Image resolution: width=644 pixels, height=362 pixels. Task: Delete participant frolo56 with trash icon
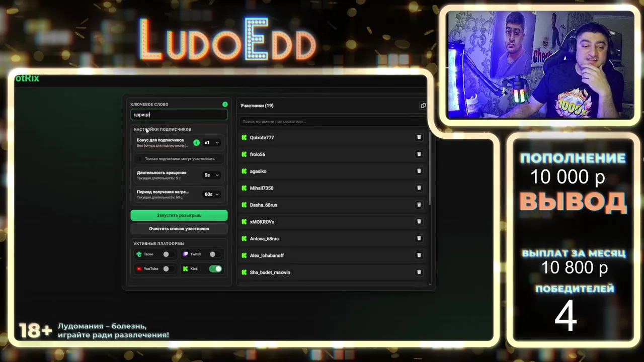tap(419, 154)
